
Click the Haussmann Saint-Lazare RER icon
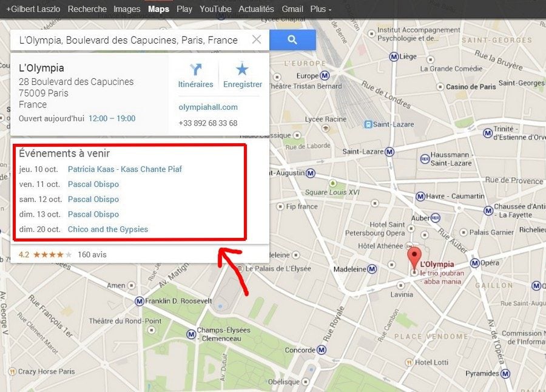[x=425, y=159]
